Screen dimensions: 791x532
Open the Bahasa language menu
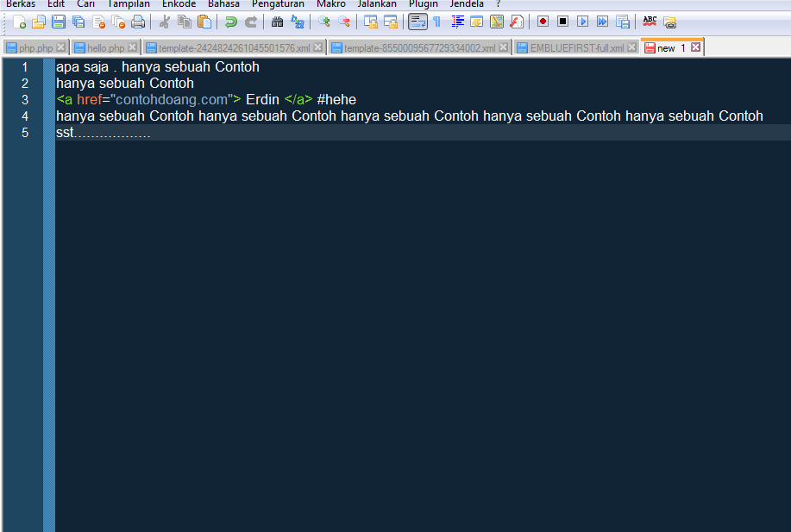223,4
